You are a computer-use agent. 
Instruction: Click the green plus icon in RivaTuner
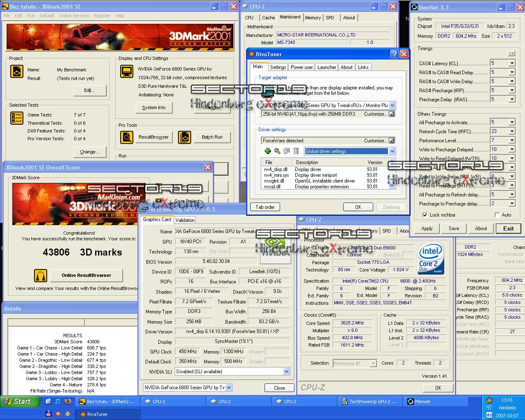tap(267, 151)
